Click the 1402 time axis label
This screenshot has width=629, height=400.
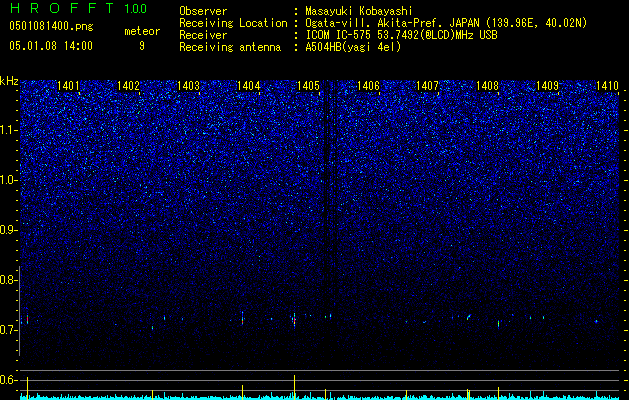point(128,85)
